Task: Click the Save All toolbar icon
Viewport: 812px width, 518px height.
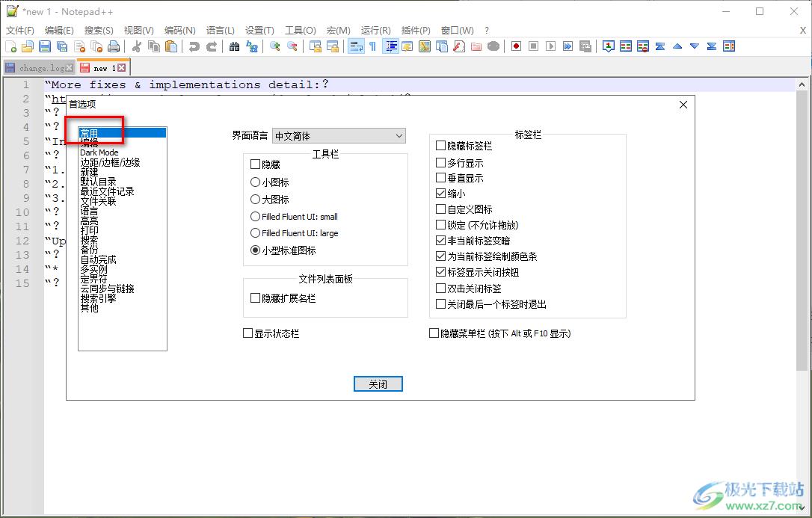Action: [62, 46]
